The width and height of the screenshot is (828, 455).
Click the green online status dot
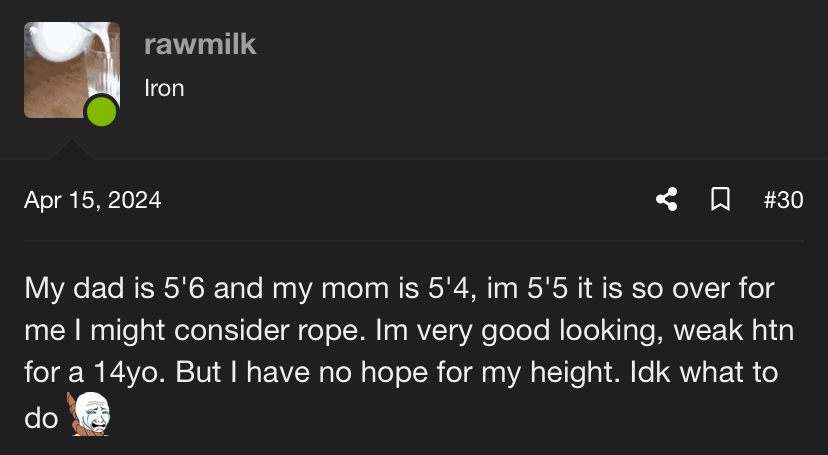coord(101,111)
